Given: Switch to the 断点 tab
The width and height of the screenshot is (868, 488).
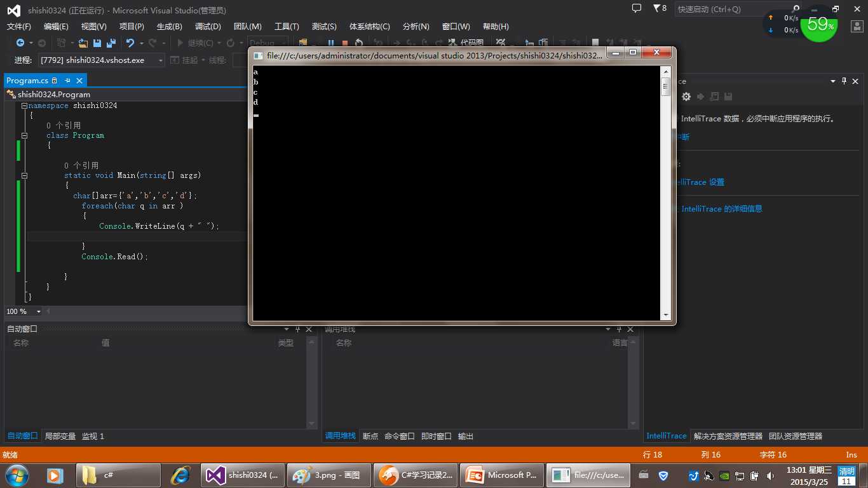Looking at the screenshot, I should (370, 436).
